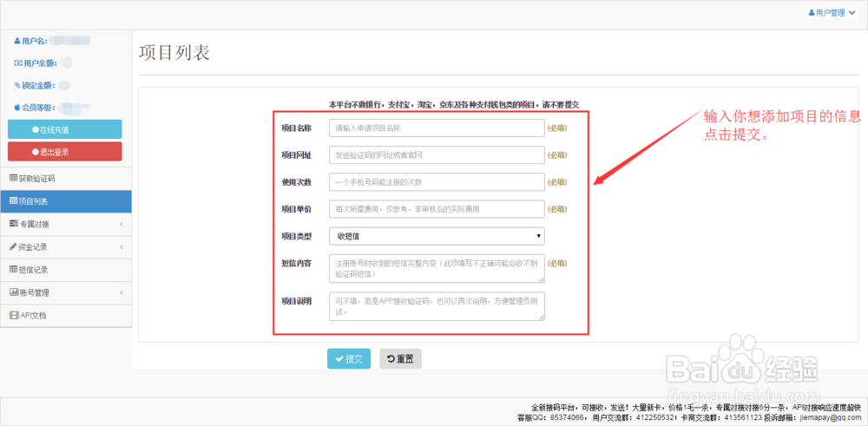Expand the 资金记录 sidebar menu
This screenshot has width=868, height=426.
[66, 246]
